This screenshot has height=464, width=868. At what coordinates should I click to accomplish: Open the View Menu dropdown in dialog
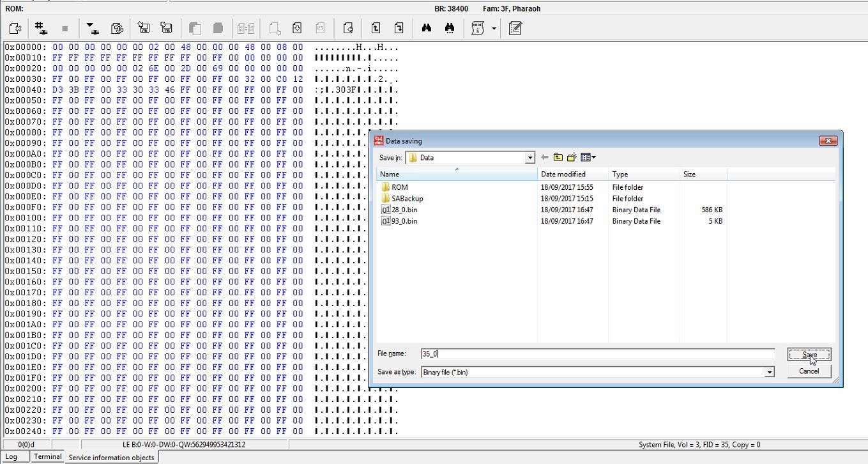588,157
